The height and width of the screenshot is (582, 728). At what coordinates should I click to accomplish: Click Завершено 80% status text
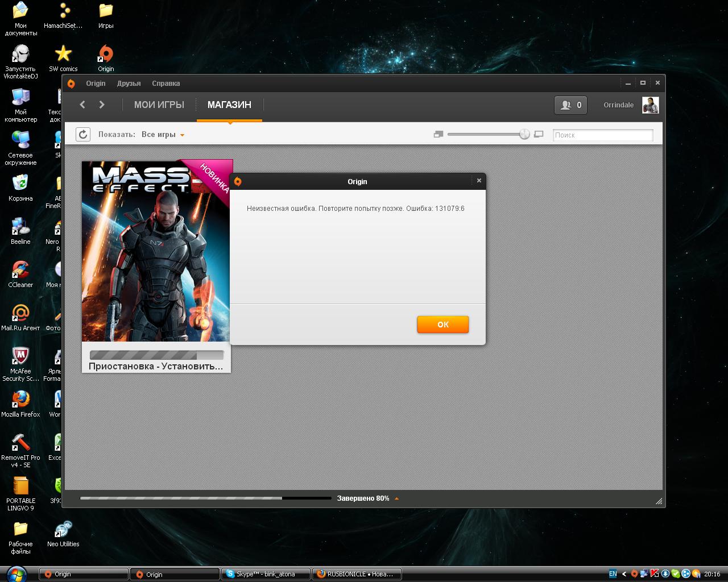point(363,498)
